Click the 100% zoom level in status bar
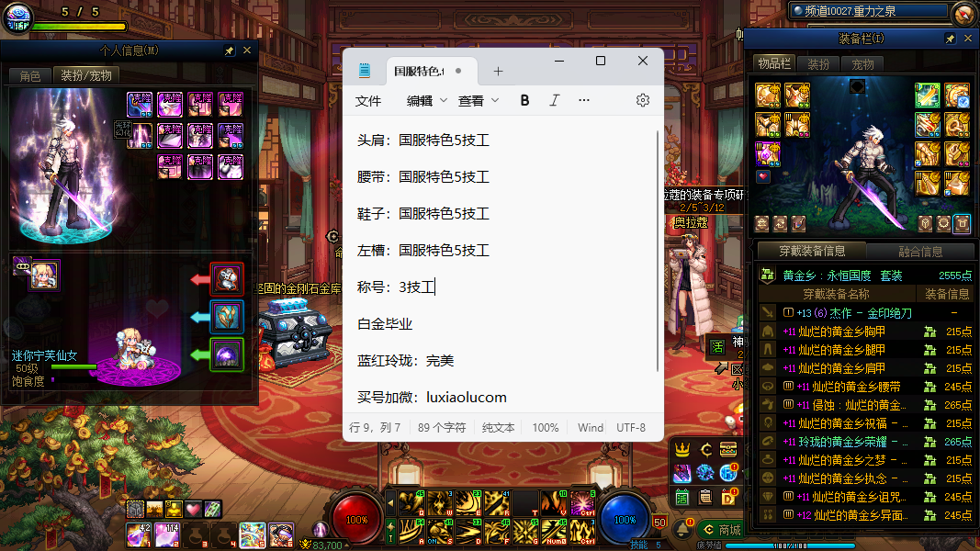 click(x=546, y=428)
